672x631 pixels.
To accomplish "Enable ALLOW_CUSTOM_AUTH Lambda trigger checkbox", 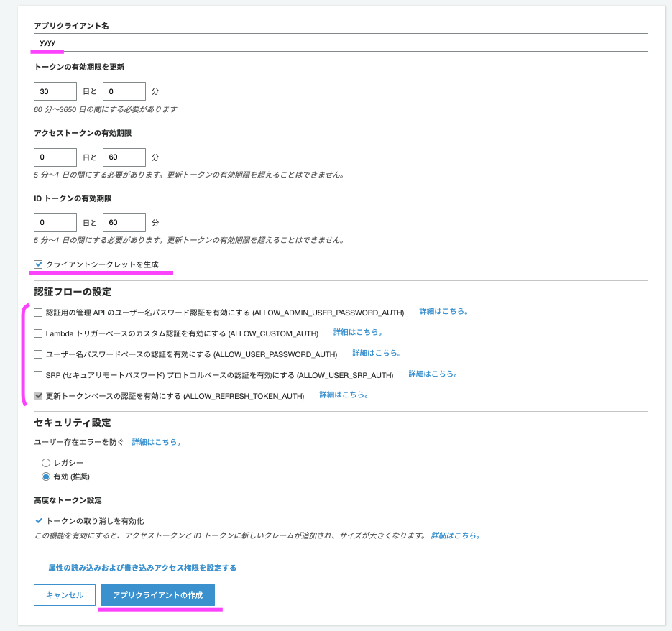I will [38, 333].
